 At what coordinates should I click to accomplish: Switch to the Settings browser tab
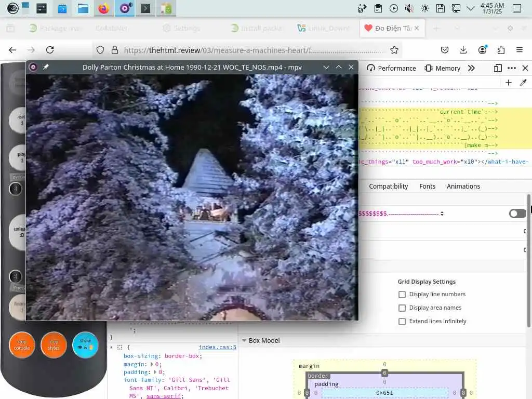coord(181,28)
